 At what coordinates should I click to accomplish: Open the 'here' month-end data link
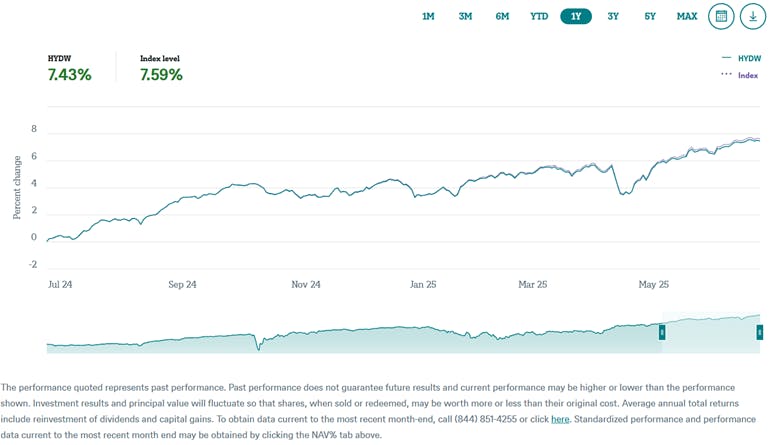tap(560, 419)
